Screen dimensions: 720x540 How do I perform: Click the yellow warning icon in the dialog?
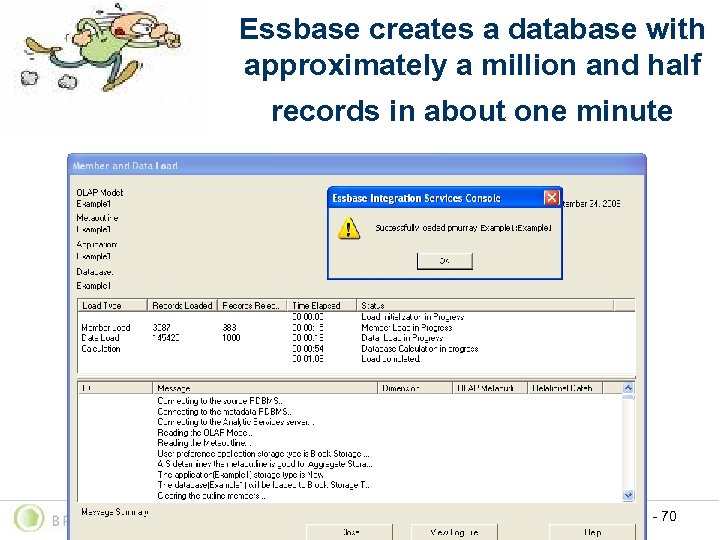pyautogui.click(x=349, y=228)
